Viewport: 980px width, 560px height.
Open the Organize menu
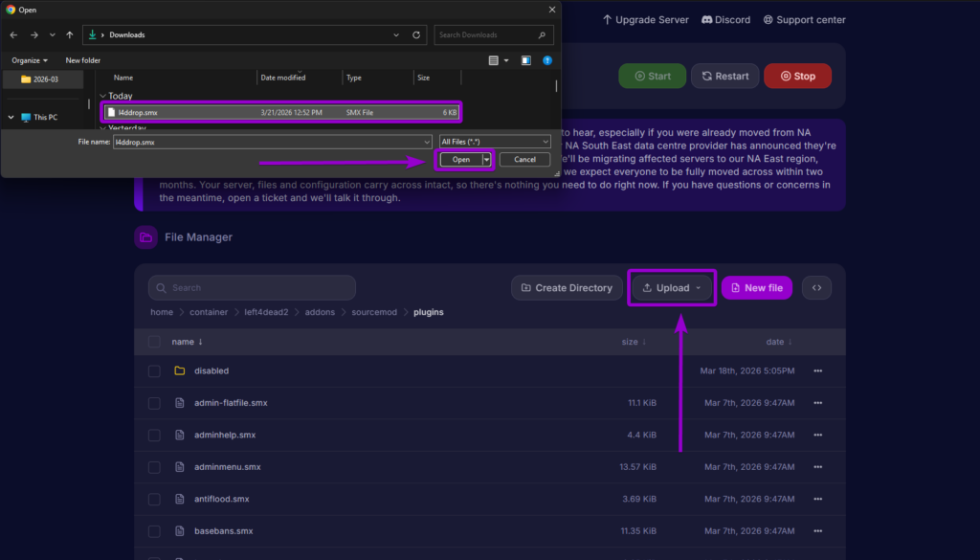[29, 59]
